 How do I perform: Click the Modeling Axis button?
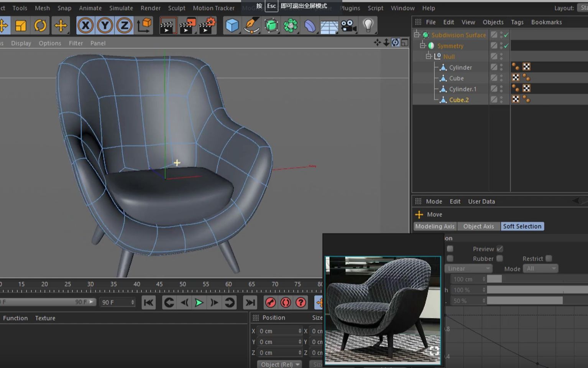(435, 226)
